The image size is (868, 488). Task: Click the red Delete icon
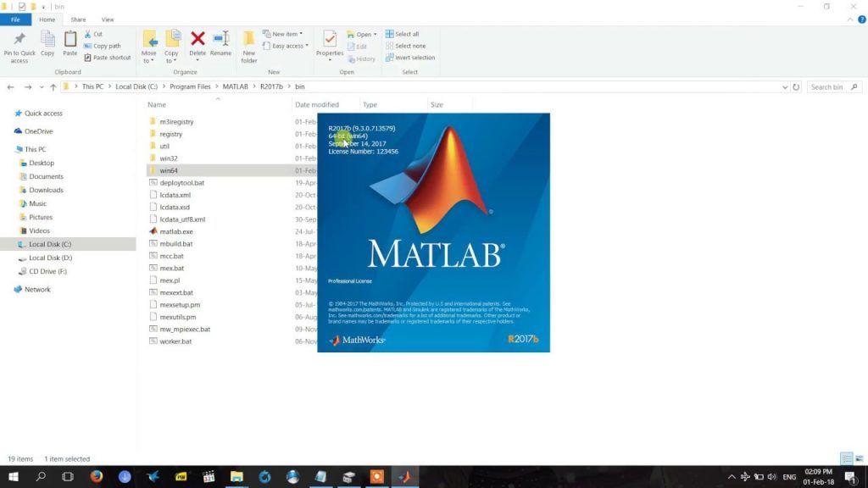click(x=198, y=38)
